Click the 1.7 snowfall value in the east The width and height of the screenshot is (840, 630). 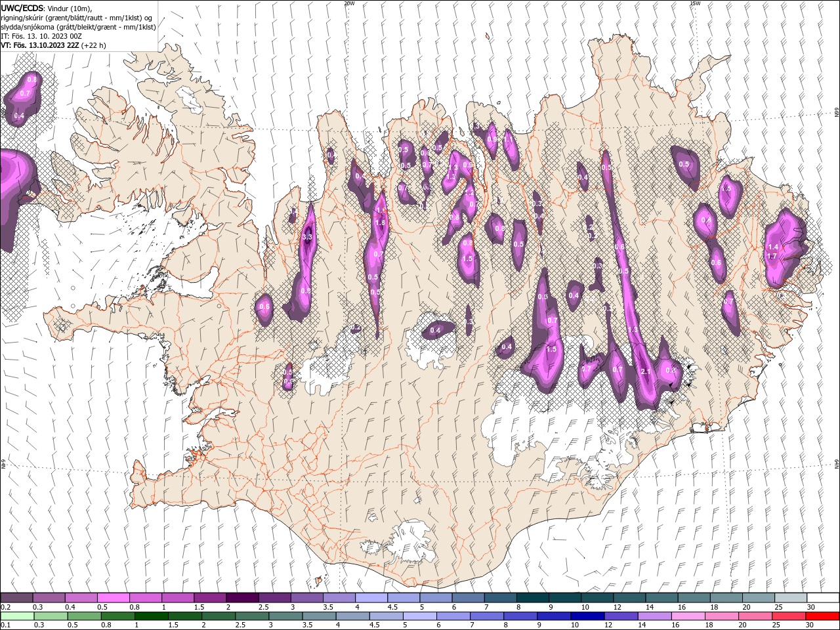pos(772,256)
